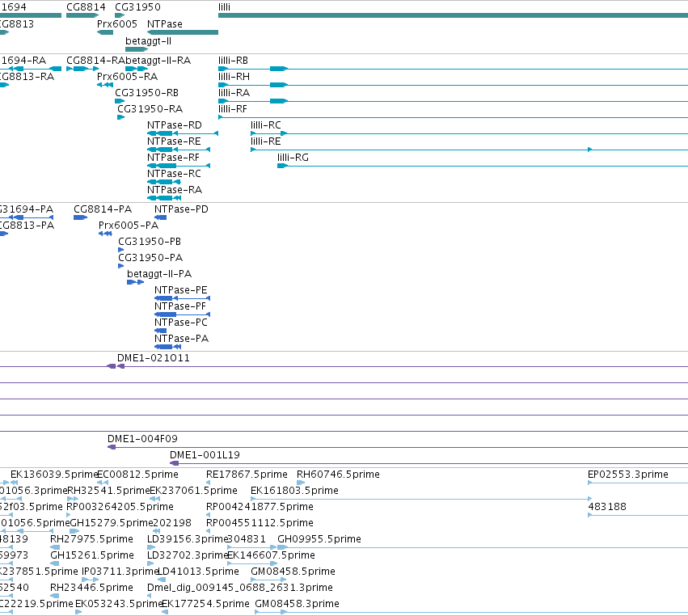Click the DME1-021O11 clone label
688x616 pixels.
click(x=154, y=358)
